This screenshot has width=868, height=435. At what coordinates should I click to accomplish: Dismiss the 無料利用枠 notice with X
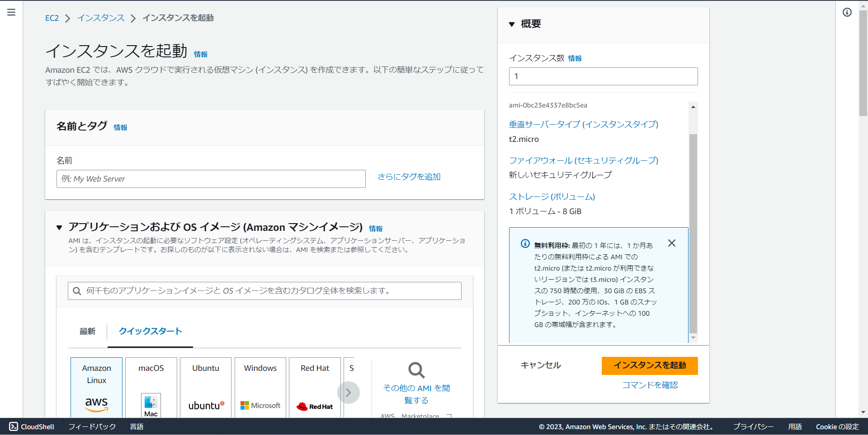click(x=672, y=243)
